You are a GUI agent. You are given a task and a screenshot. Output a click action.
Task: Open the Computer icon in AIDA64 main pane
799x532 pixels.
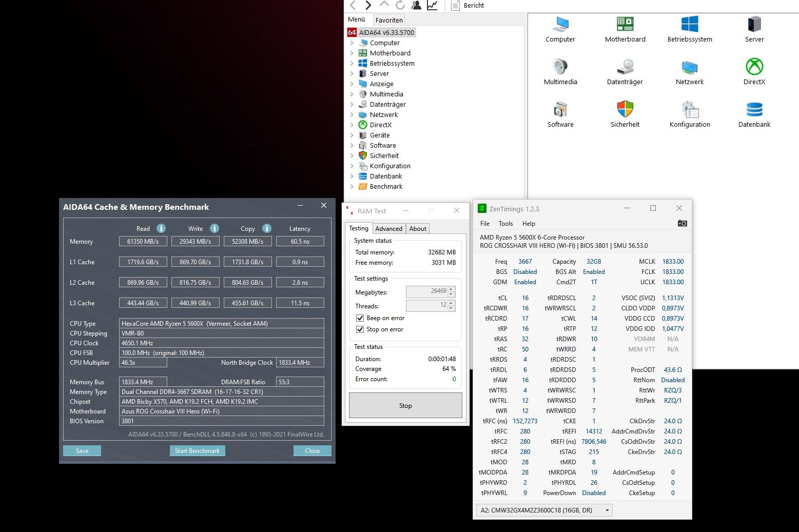560,24
